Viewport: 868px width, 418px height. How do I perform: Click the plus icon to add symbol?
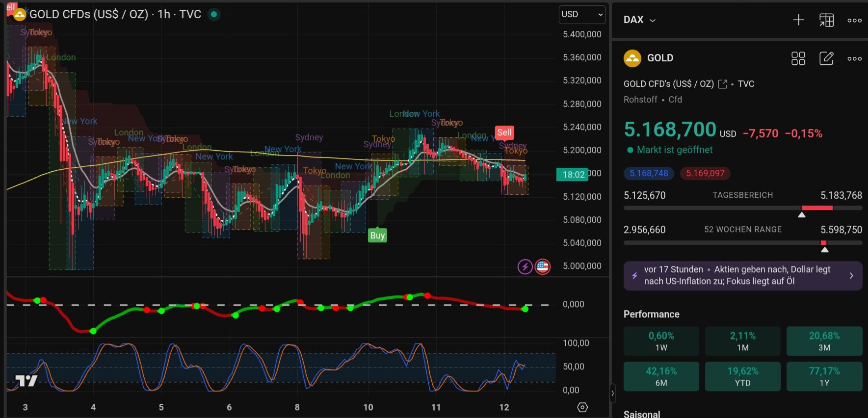click(x=798, y=20)
